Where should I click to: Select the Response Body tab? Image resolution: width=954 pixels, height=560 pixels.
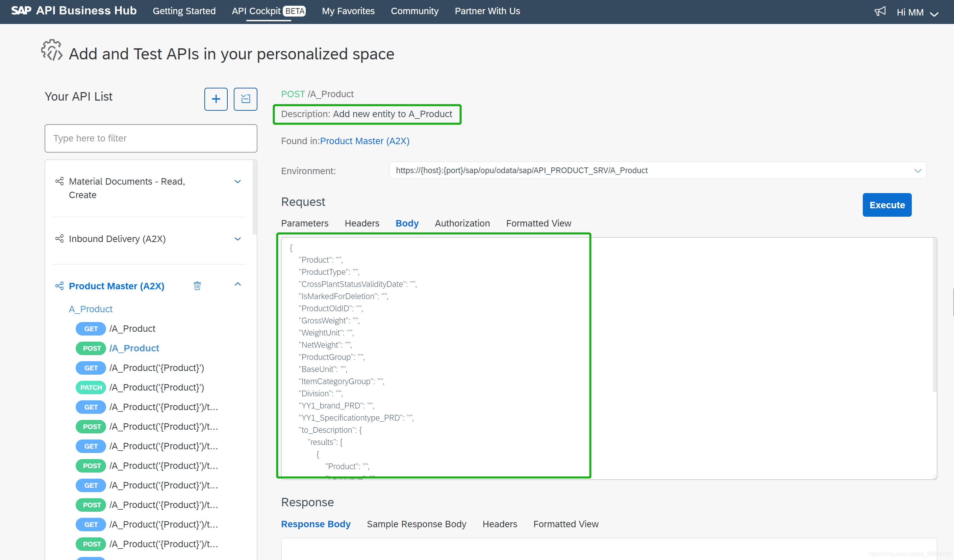[315, 524]
